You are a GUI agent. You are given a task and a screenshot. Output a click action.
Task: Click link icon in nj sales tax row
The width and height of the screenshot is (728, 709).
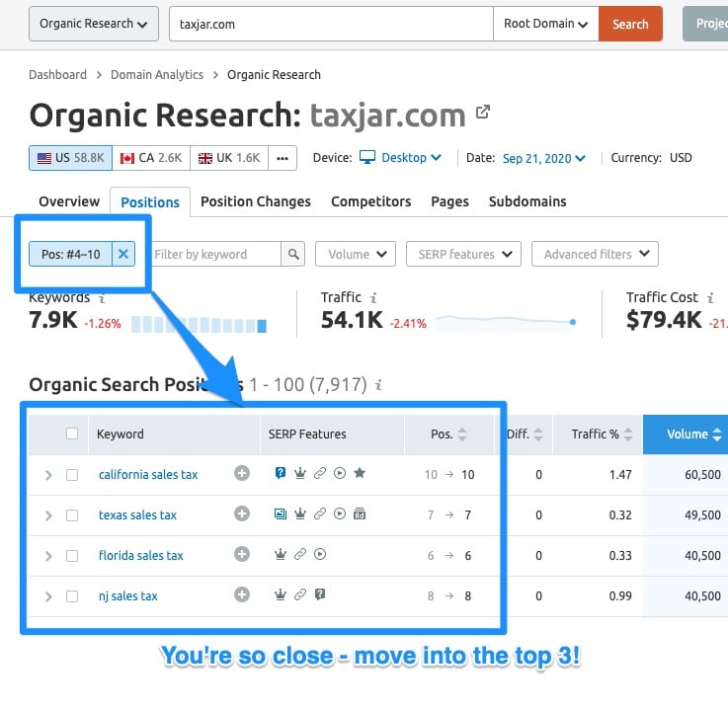300,594
